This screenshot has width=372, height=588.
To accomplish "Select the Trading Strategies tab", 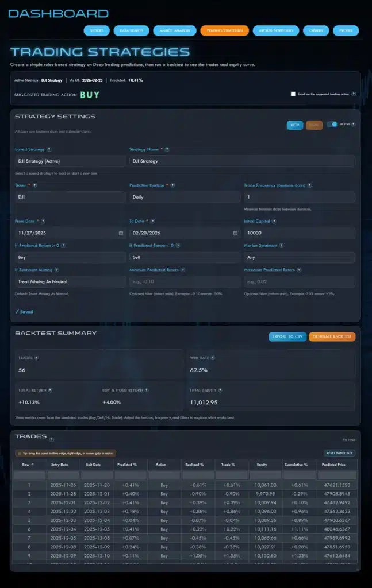I will 224,31.
